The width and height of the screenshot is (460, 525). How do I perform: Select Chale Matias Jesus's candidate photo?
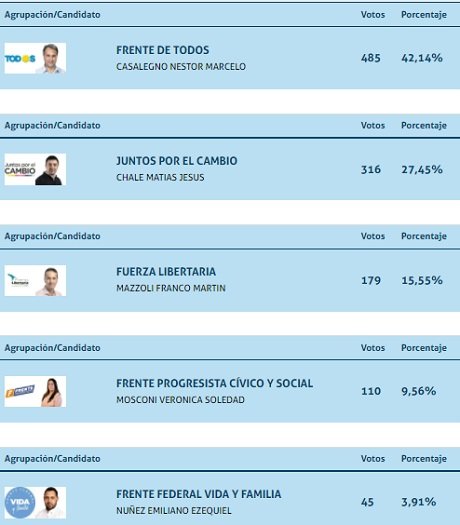(x=51, y=169)
